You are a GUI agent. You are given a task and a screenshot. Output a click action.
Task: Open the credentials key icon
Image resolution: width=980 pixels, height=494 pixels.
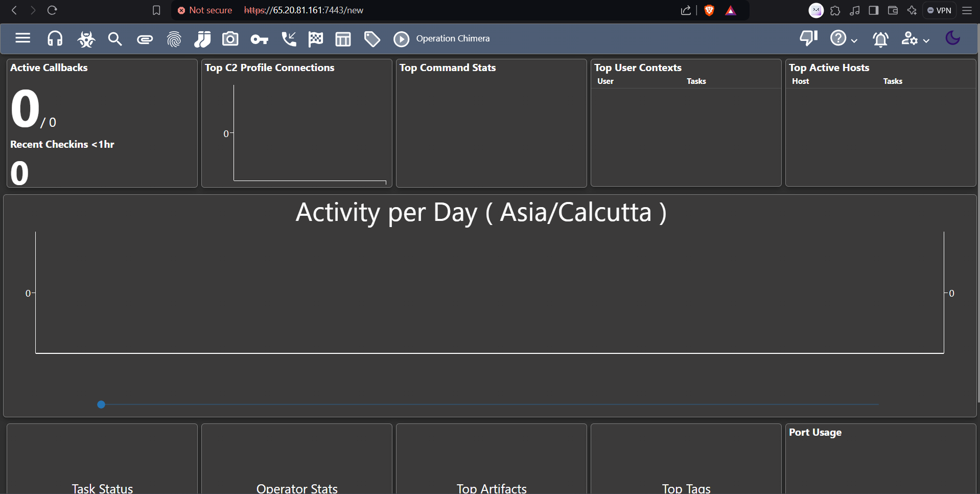pyautogui.click(x=260, y=39)
